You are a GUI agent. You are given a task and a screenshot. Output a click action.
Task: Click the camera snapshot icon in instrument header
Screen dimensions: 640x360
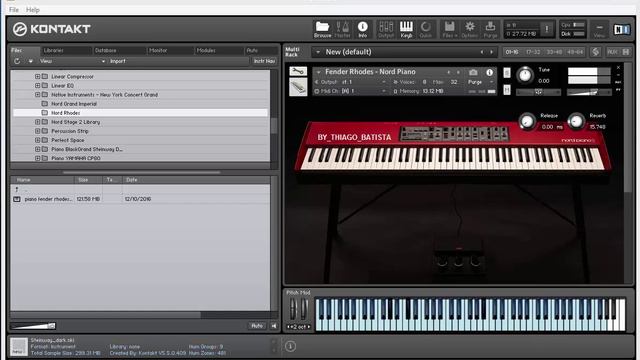pyautogui.click(x=473, y=72)
